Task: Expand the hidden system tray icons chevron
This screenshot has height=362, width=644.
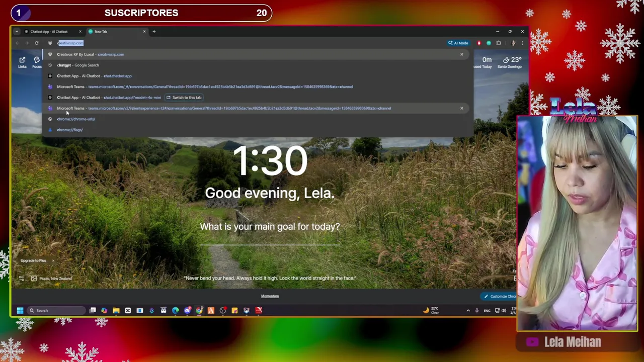Action: tap(468, 311)
